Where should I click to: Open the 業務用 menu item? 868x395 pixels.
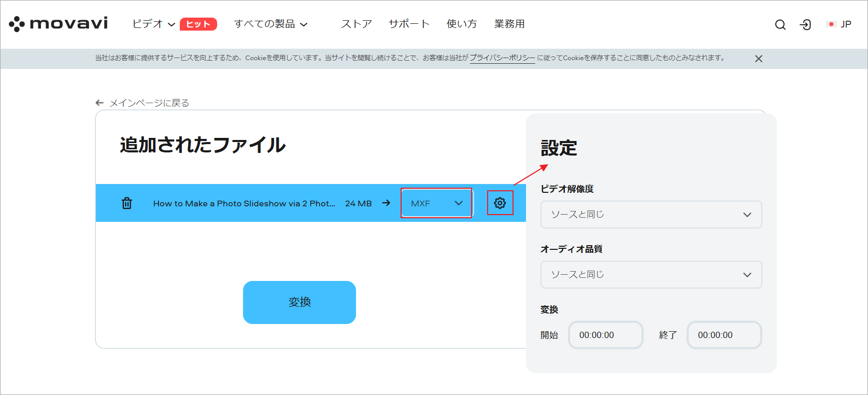(509, 24)
